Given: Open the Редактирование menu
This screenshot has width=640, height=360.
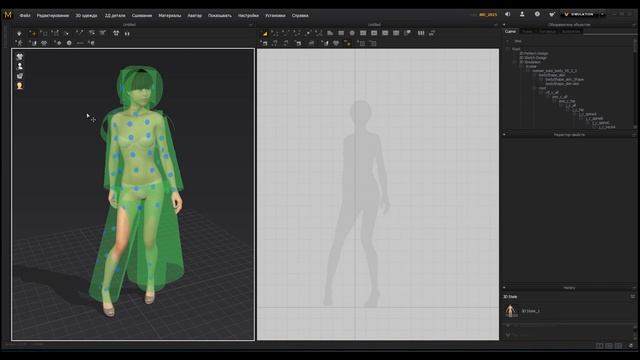Looking at the screenshot, I should (53, 16).
